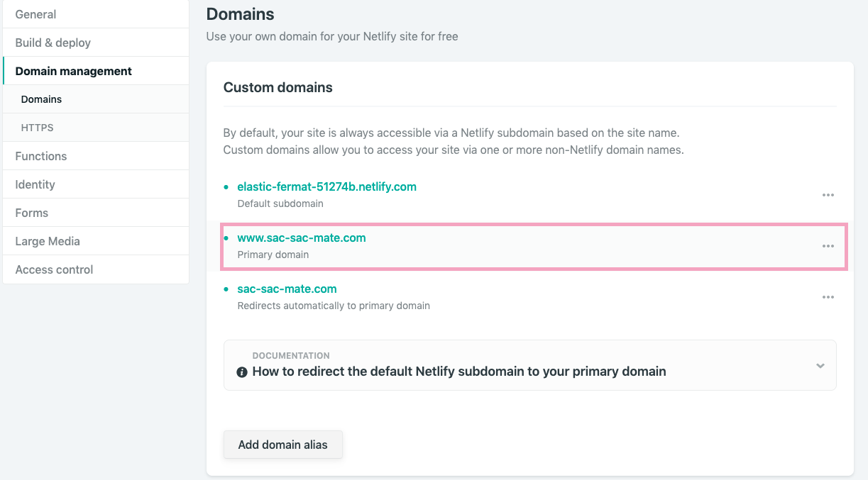868x480 pixels.
Task: Open options menu for elastic-fermat-51274b.netlify.com
Action: pyautogui.click(x=828, y=195)
